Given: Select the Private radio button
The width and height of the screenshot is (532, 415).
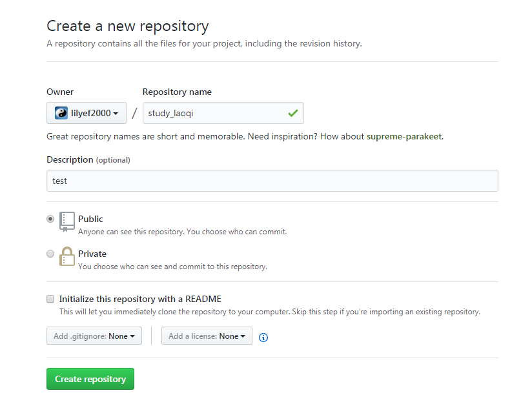Looking at the screenshot, I should tap(50, 254).
